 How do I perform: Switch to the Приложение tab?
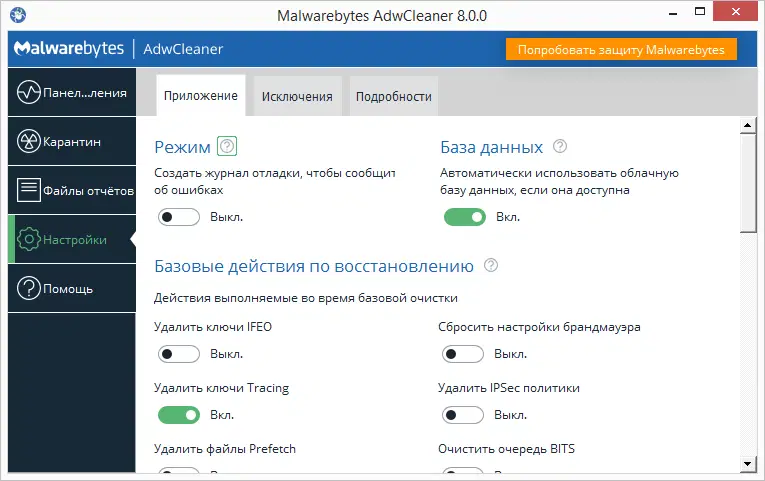[201, 96]
